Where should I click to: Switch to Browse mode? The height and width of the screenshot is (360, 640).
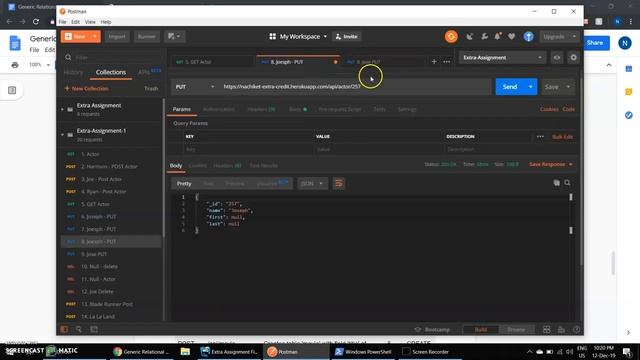click(516, 329)
